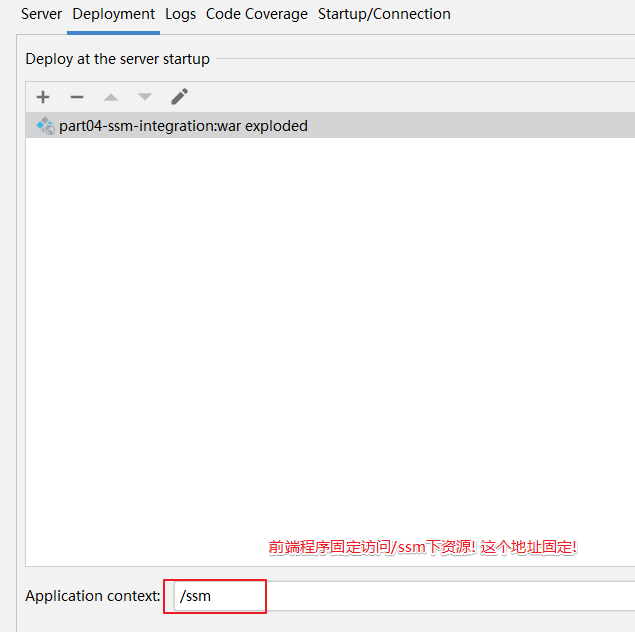Switch to the Server tab
This screenshot has width=635, height=632.
(x=41, y=14)
